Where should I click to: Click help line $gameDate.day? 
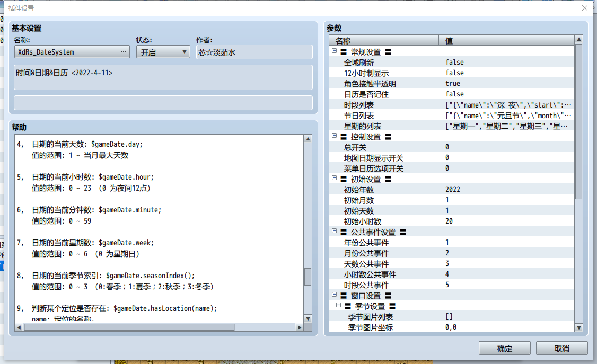(x=117, y=144)
